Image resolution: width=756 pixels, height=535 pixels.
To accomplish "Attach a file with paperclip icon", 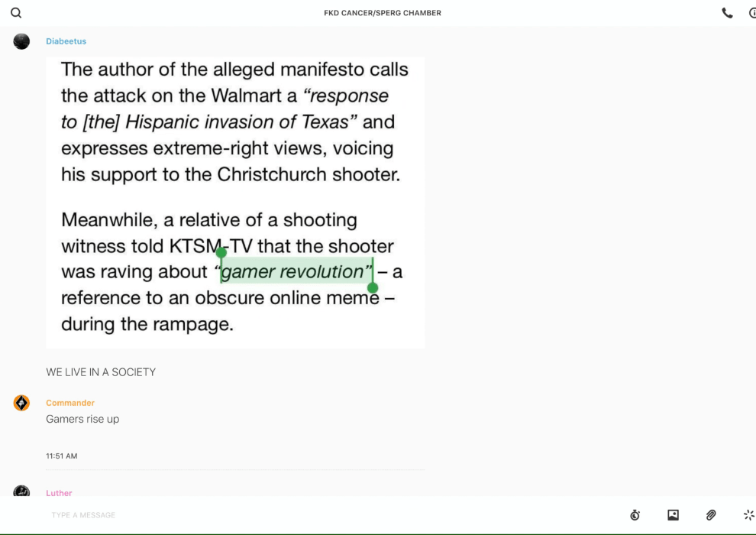I will click(x=711, y=515).
